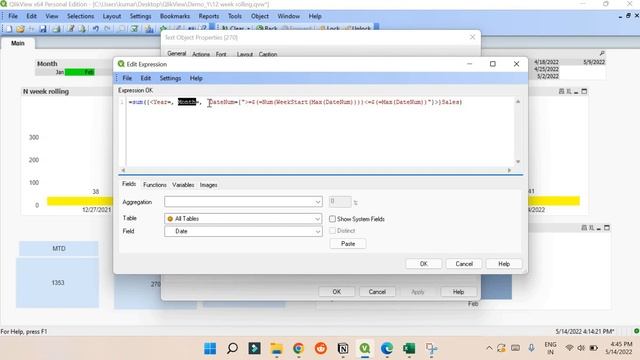640x360 pixels.
Task: Click Back in navigation toolbar
Action: 267,29
